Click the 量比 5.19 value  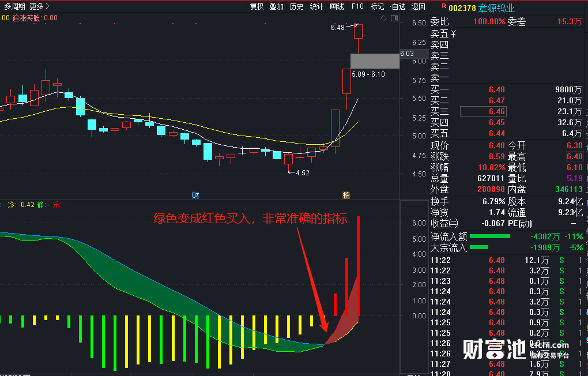tap(575, 178)
